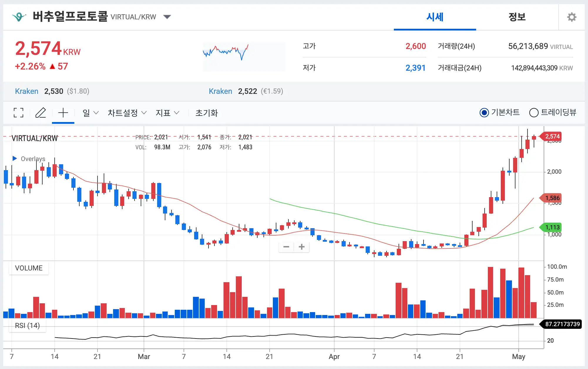Viewport: 588px width, 369px height.
Task: Open the VIRTUAL/KRW market selector dropdown
Action: [167, 17]
